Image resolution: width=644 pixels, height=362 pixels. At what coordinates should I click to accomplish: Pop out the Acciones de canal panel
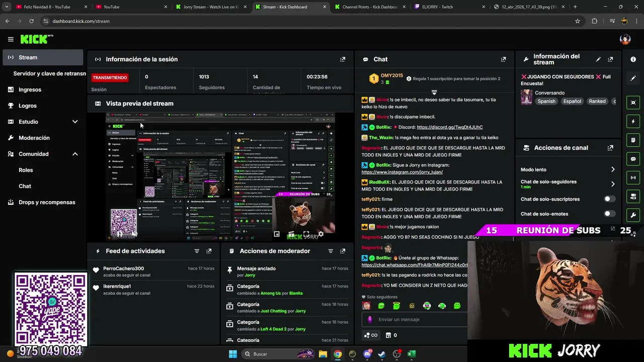(610, 148)
